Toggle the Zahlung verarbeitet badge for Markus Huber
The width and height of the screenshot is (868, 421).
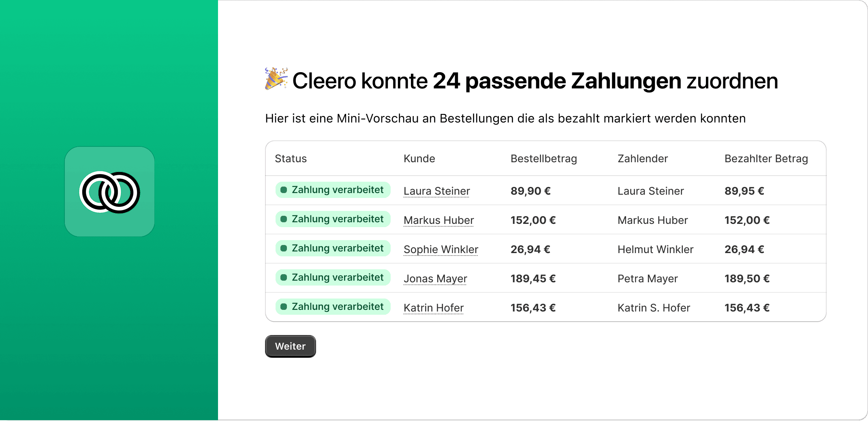tap(333, 219)
